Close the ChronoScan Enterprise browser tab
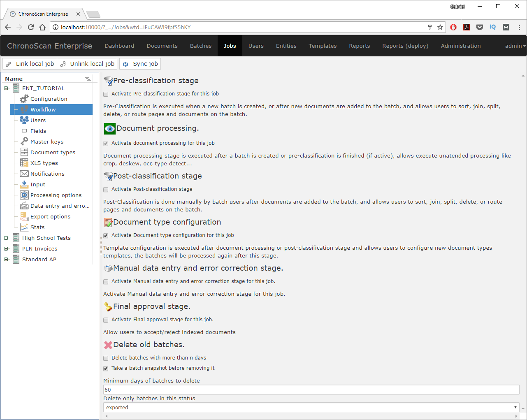 [x=78, y=14]
